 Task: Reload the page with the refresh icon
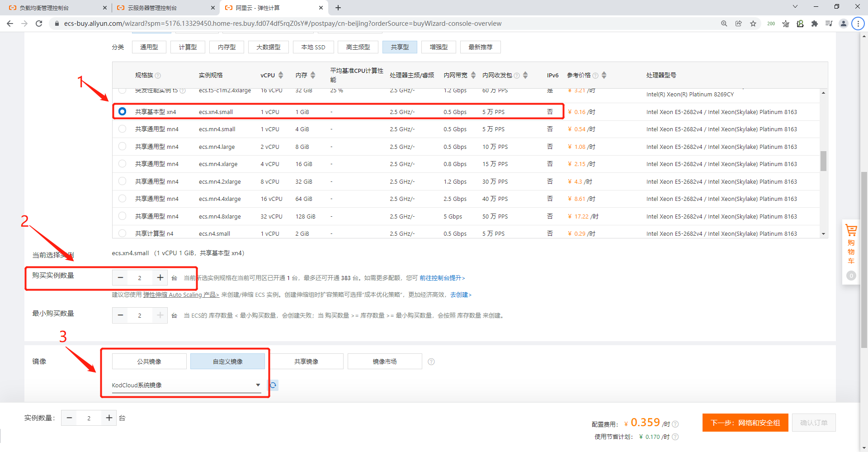(x=39, y=24)
